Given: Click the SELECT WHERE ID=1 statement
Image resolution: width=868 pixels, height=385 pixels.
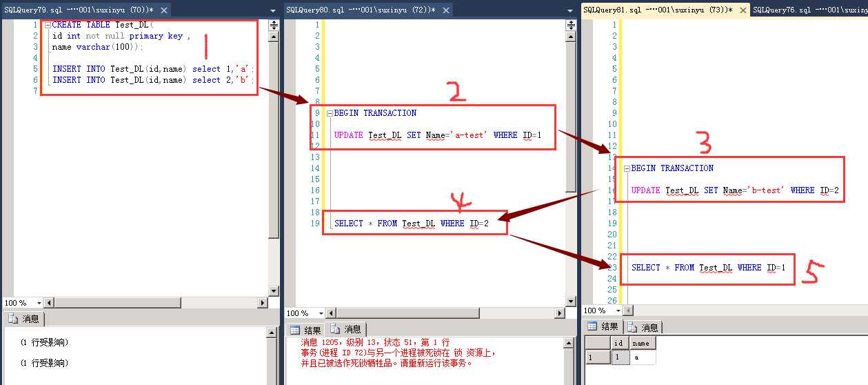Looking at the screenshot, I should point(708,268).
